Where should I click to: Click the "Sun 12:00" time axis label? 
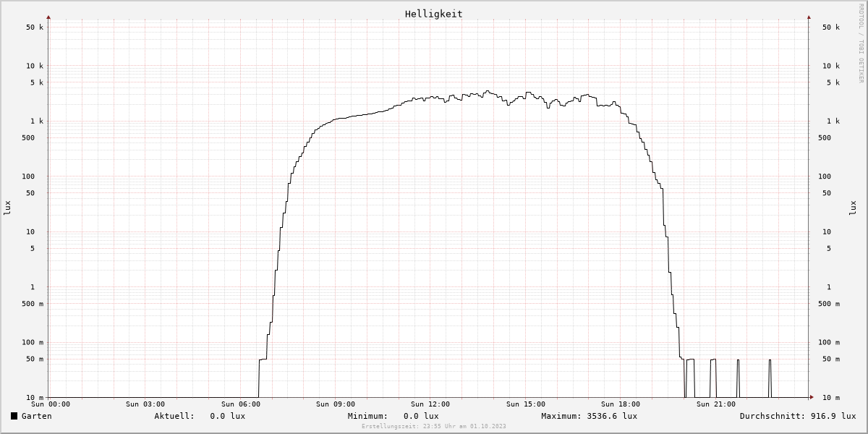(430, 404)
